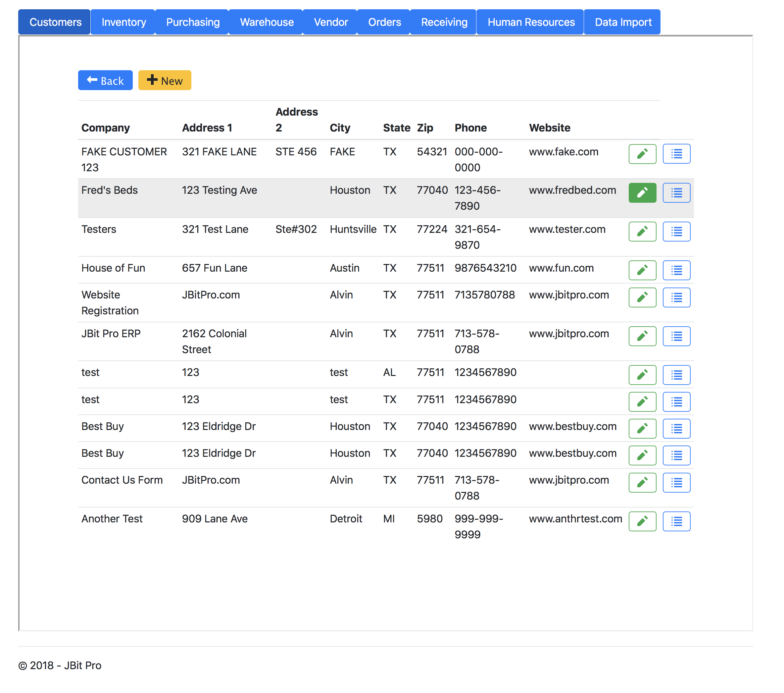Click the Ste#302 address 2 cell
Image resolution: width=784 pixels, height=693 pixels.
click(296, 230)
